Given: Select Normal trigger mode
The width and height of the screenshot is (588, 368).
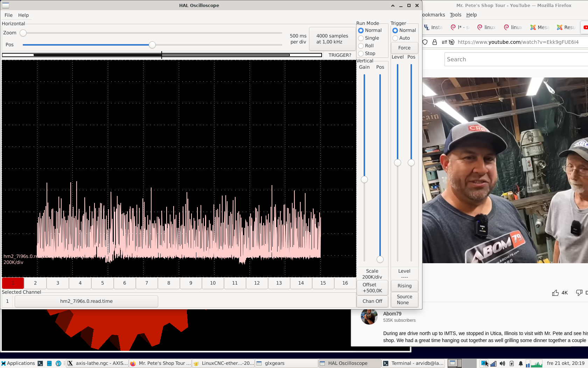Looking at the screenshot, I should [404, 30].
